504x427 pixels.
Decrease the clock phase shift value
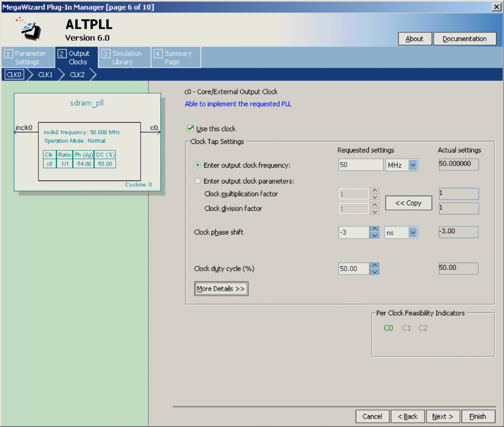pyautogui.click(x=374, y=236)
